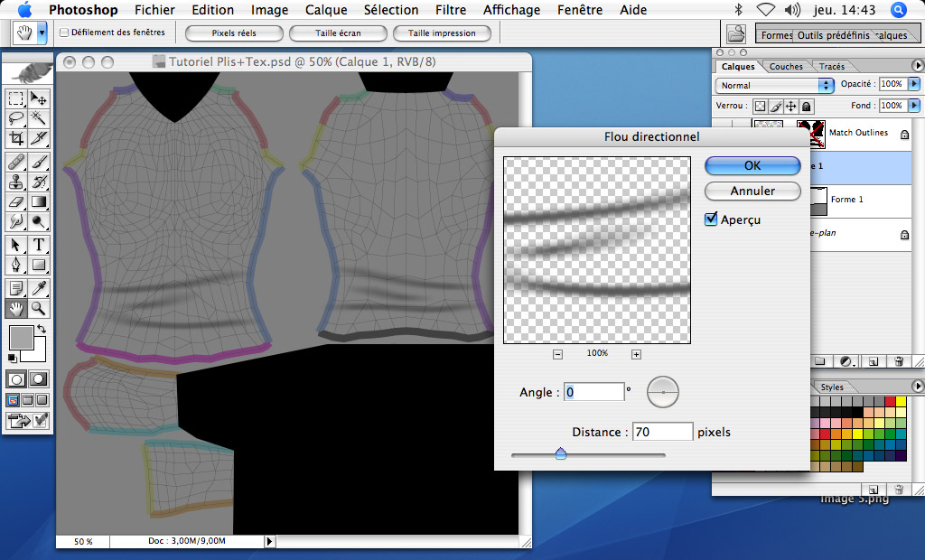The height and width of the screenshot is (560, 925).
Task: Select the Clone Stamp tool
Action: pyautogui.click(x=16, y=182)
